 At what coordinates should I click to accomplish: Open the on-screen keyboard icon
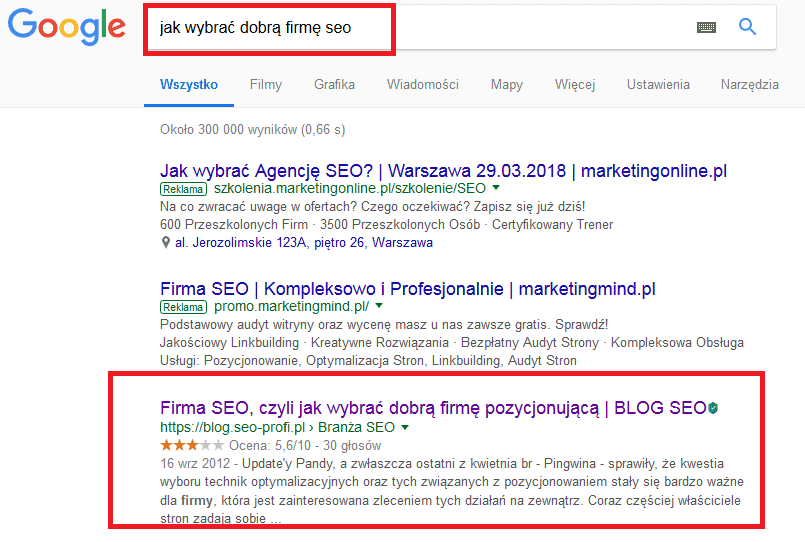(706, 27)
